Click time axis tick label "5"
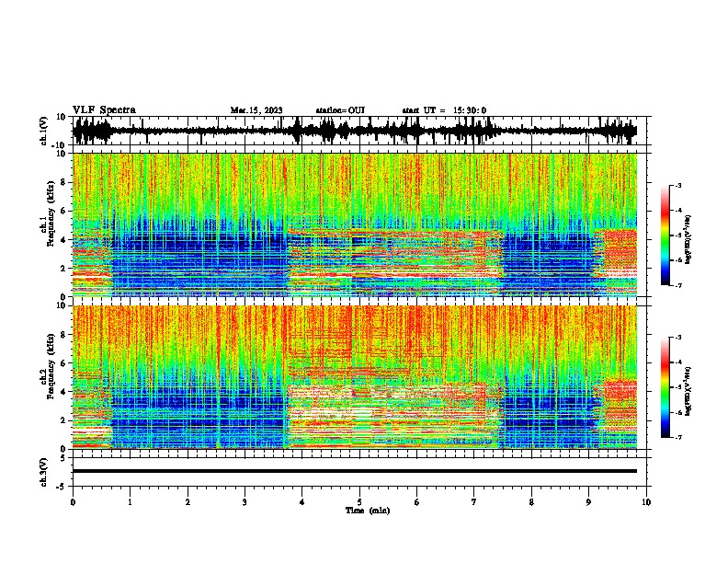The image size is (728, 563). (359, 502)
